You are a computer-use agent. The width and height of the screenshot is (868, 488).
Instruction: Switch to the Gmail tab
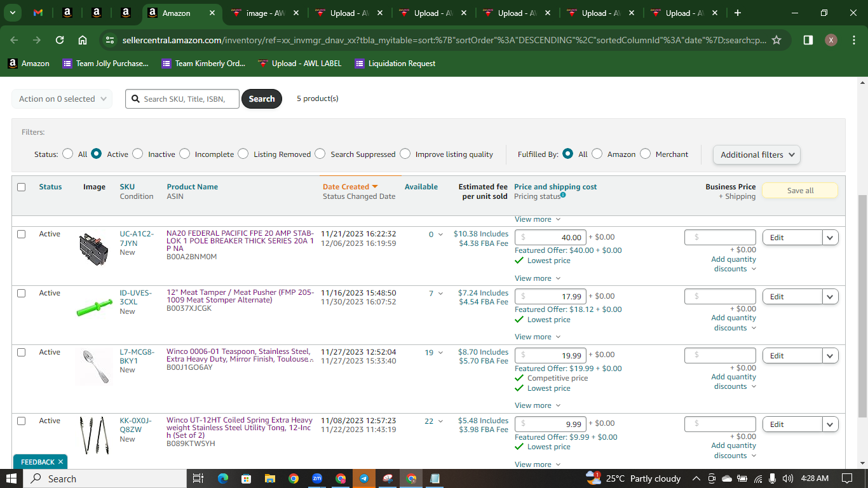click(38, 13)
